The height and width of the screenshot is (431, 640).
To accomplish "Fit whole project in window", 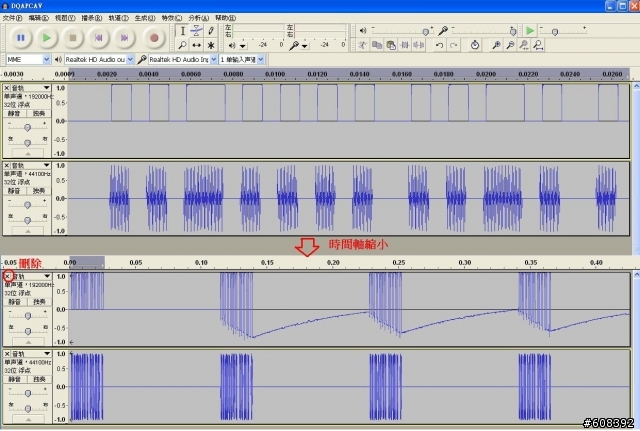I will click(x=538, y=45).
